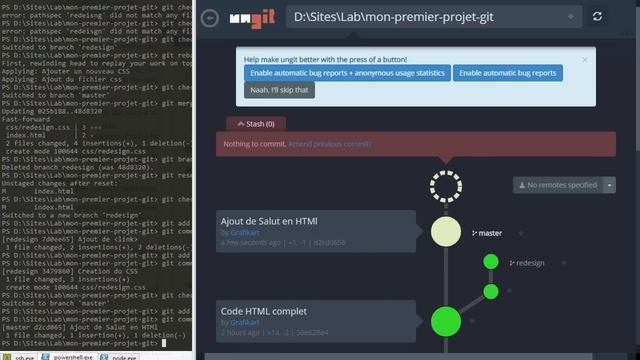
Task: Select the Code HTML complet commit
Action: [316, 321]
